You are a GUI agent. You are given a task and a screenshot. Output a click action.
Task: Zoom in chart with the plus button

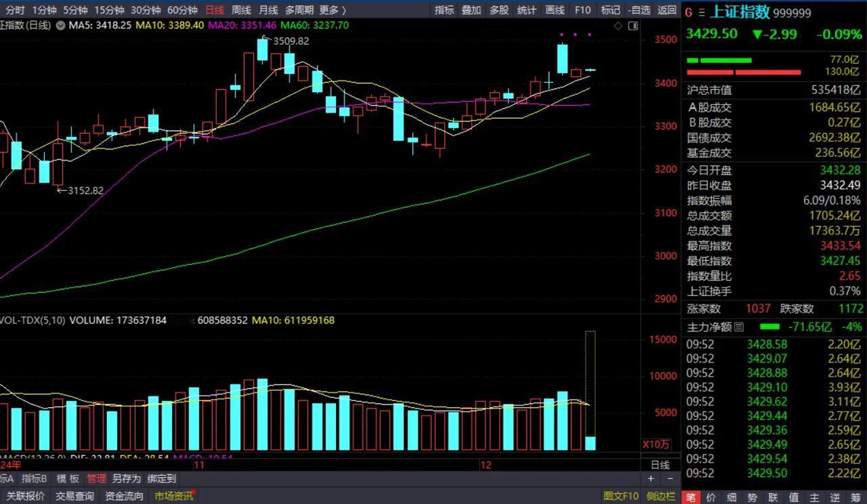(651, 479)
